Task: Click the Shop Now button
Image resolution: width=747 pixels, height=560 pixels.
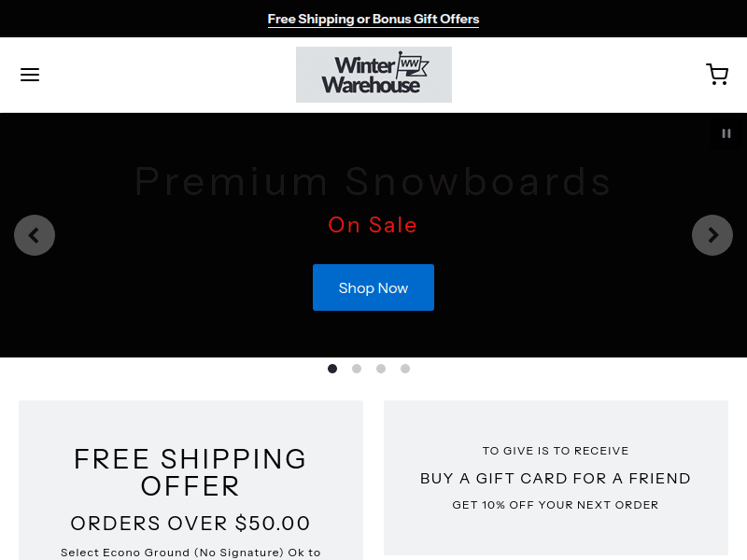Action: tap(373, 287)
